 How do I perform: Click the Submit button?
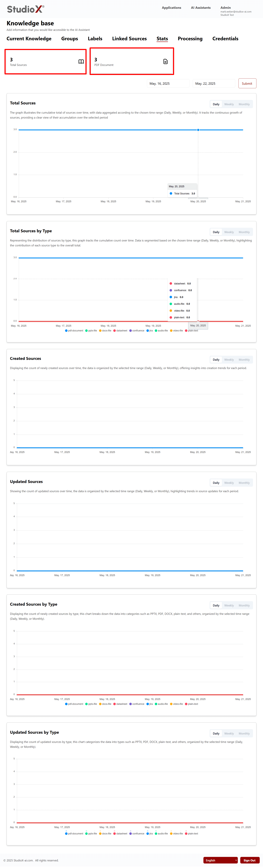247,83
